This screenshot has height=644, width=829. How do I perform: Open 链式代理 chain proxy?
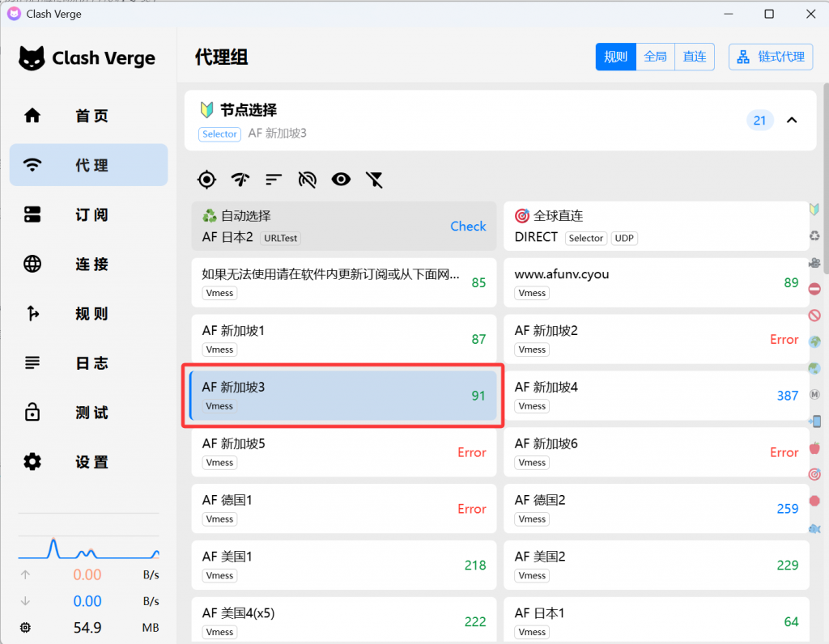[x=771, y=57]
